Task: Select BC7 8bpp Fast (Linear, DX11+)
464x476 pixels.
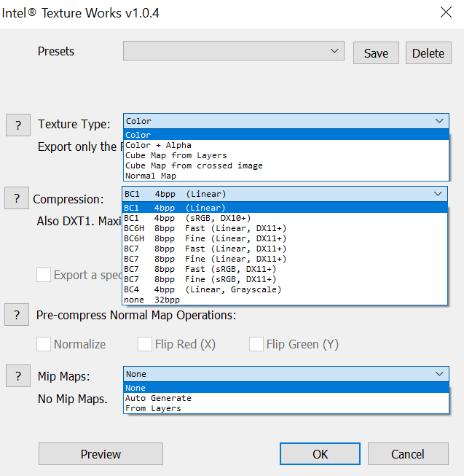Action: pos(285,249)
